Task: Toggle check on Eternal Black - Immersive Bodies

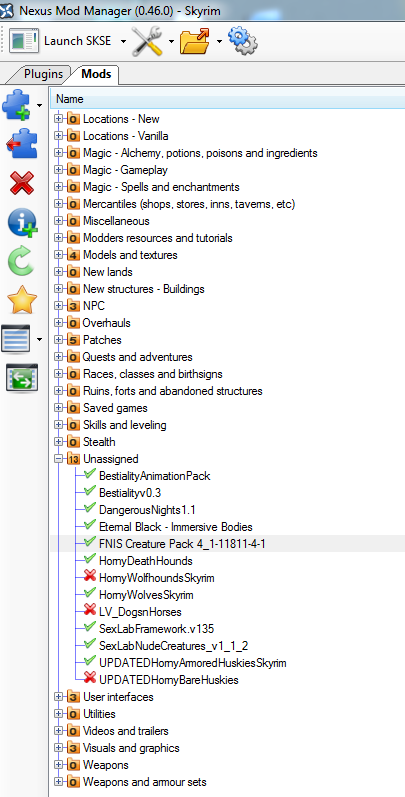Action: [90, 526]
